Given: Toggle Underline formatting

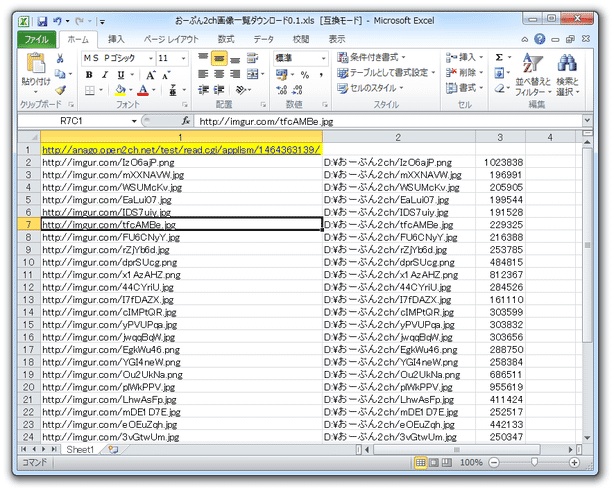Looking at the screenshot, I should (121, 75).
